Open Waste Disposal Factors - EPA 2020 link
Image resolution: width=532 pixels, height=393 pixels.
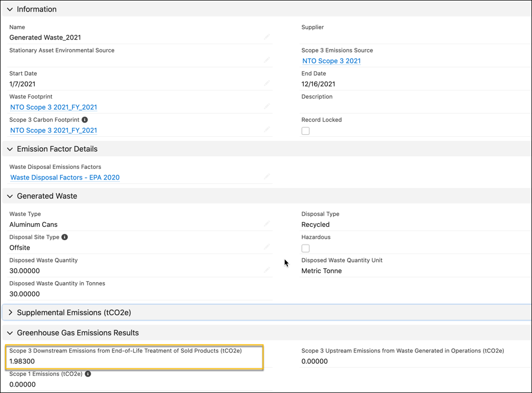tap(65, 177)
